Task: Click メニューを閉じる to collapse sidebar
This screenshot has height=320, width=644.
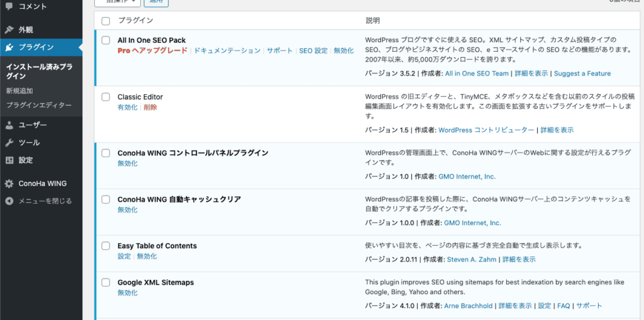Action: 45,201
